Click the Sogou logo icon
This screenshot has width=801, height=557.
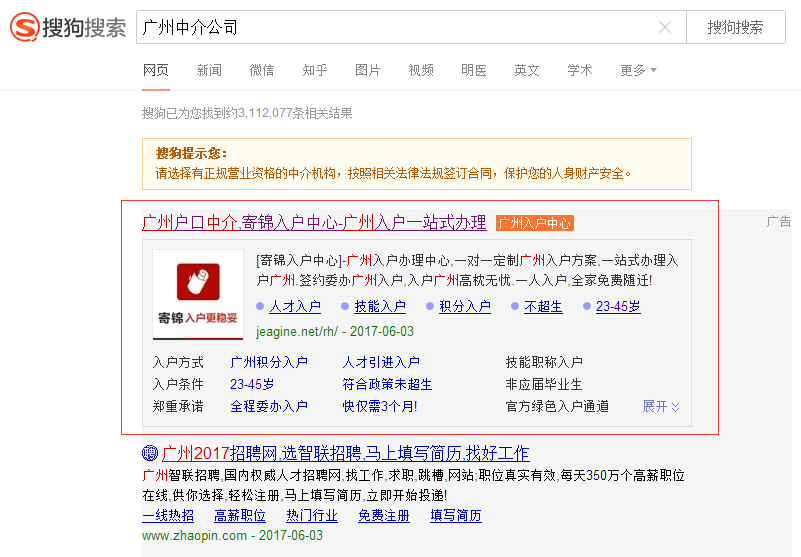(x=25, y=27)
